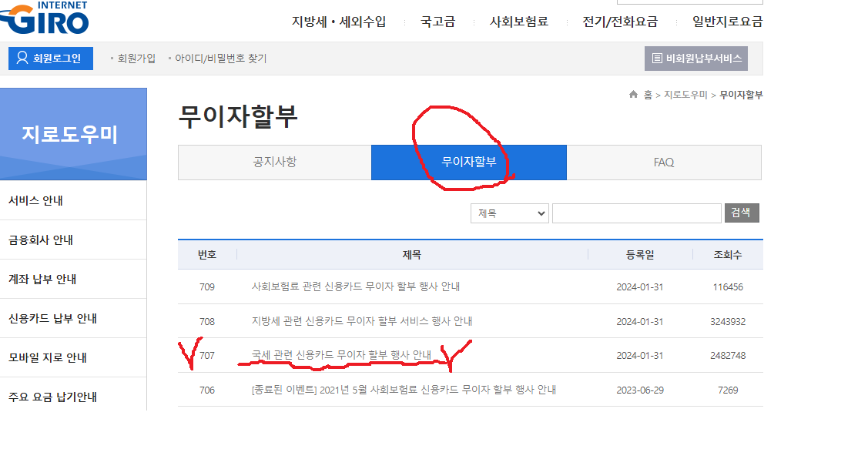Open 일반지로요금 top menu

pyautogui.click(x=727, y=22)
